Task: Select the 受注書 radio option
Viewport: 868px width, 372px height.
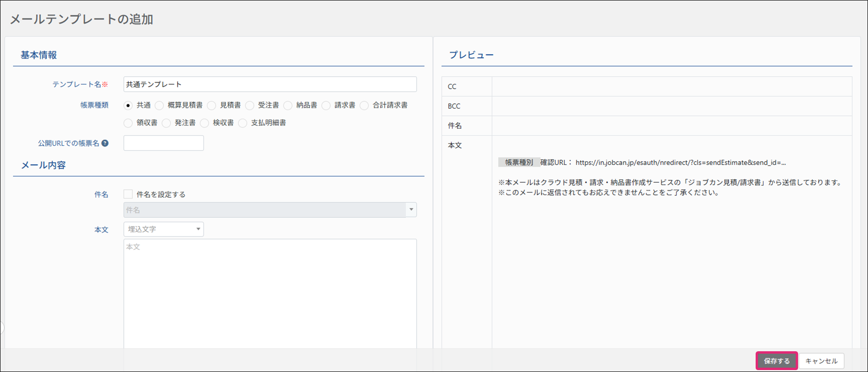Action: coord(250,105)
